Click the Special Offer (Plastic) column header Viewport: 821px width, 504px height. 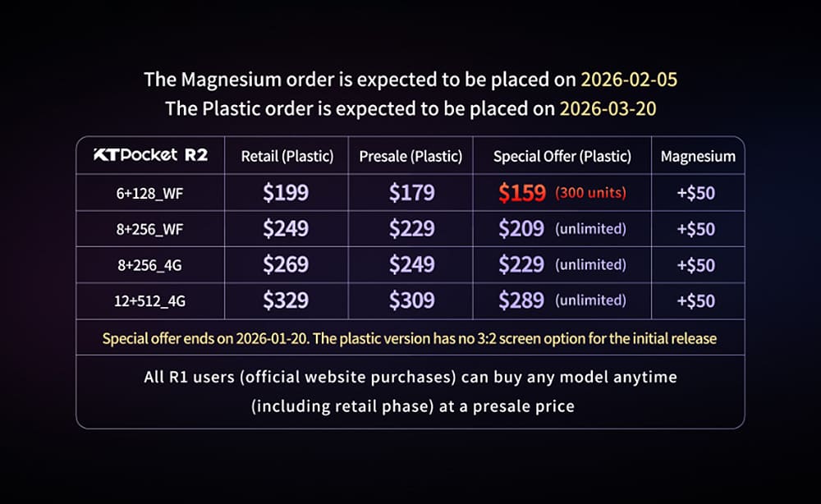pyautogui.click(x=562, y=156)
